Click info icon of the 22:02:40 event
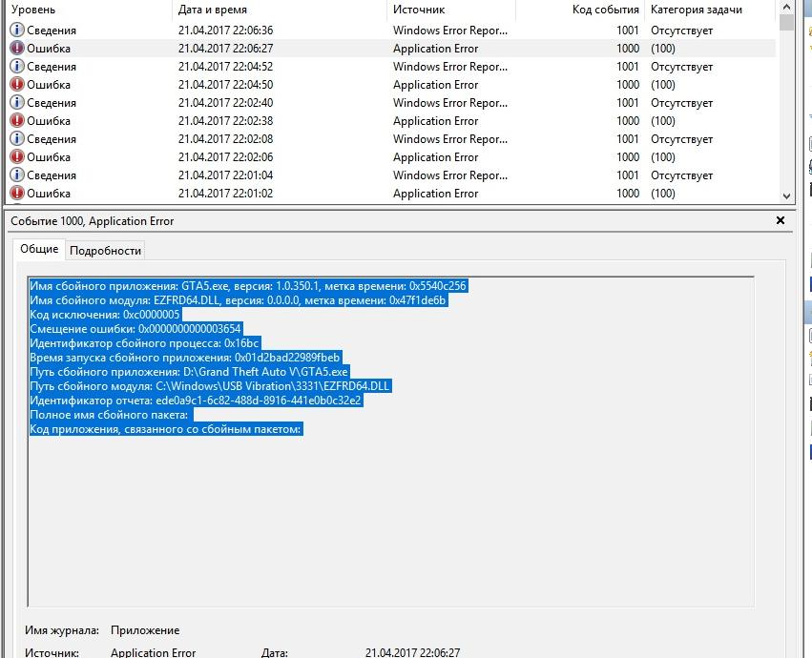The width and height of the screenshot is (812, 658). click(17, 102)
